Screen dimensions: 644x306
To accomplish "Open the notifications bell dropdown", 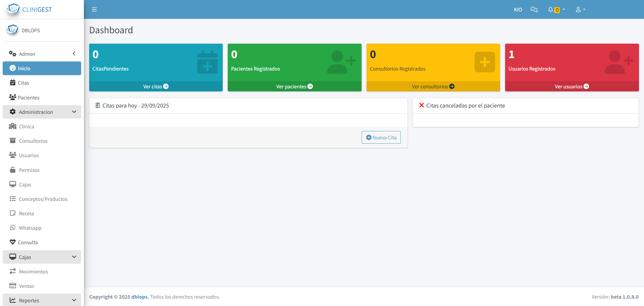I will pyautogui.click(x=556, y=9).
